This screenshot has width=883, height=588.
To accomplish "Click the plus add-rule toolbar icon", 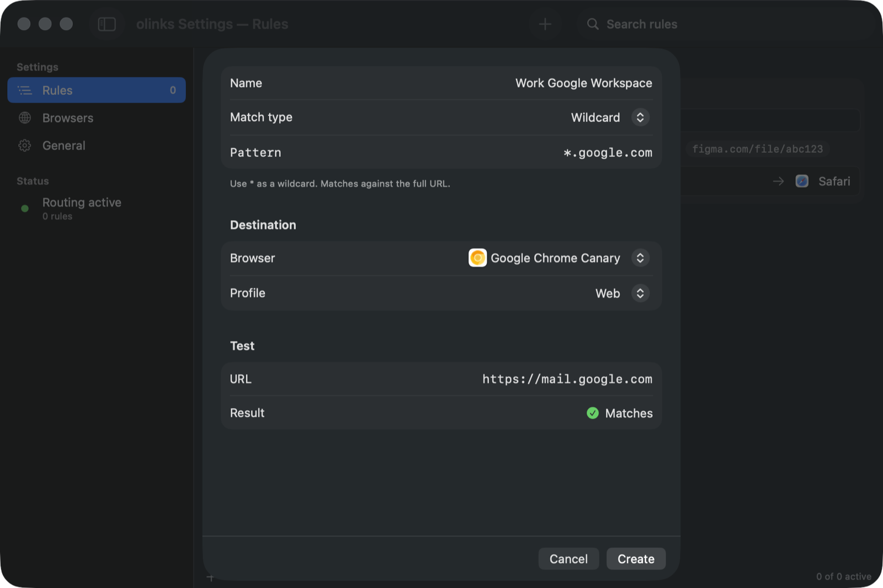I will [545, 24].
